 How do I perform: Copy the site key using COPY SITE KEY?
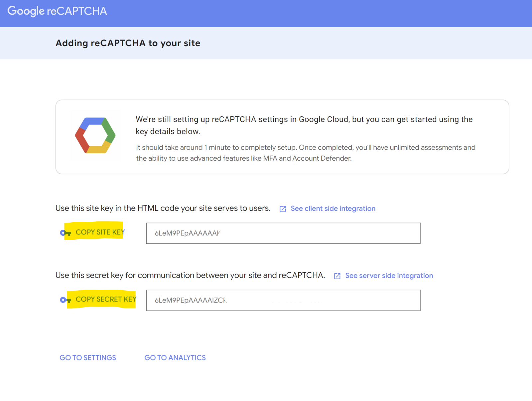tap(100, 232)
